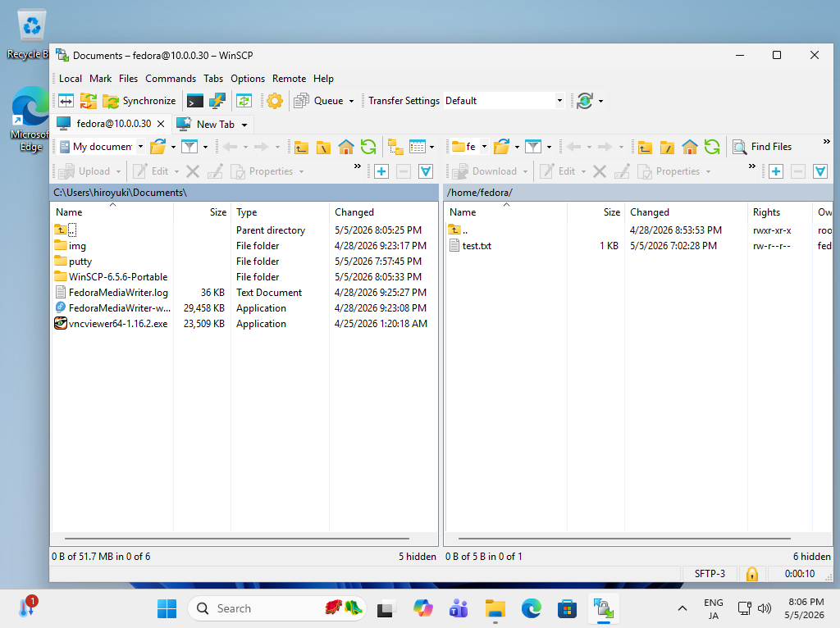Expand the New Tab dropdown arrow
This screenshot has width=840, height=628.
(244, 125)
